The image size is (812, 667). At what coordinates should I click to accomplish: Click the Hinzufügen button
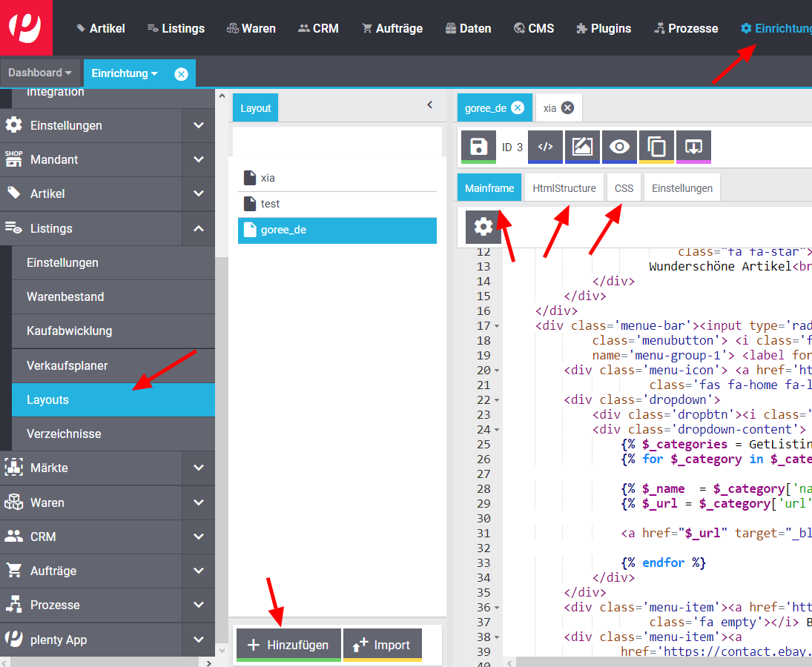(x=288, y=645)
